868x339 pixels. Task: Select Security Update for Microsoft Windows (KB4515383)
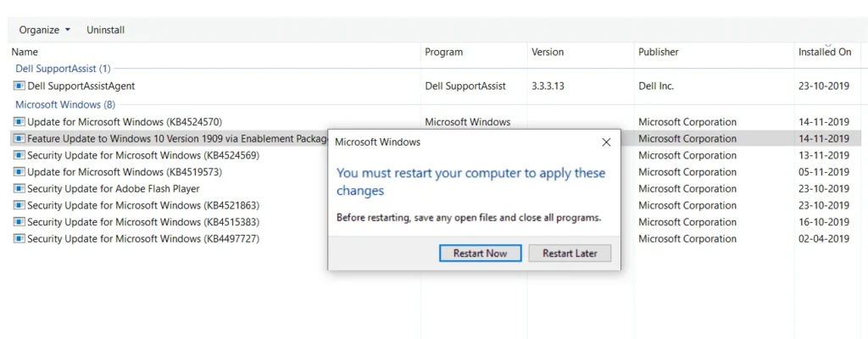tap(142, 222)
